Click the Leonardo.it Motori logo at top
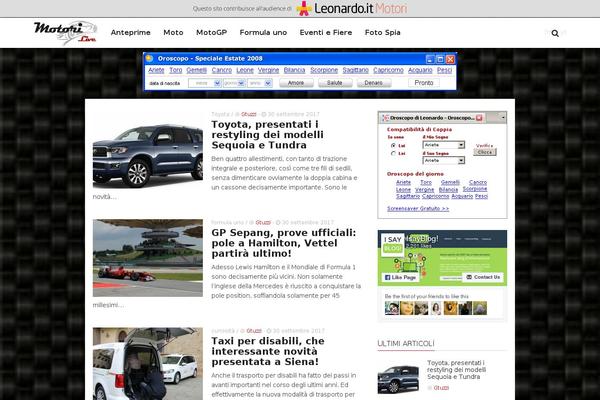 click(352, 8)
